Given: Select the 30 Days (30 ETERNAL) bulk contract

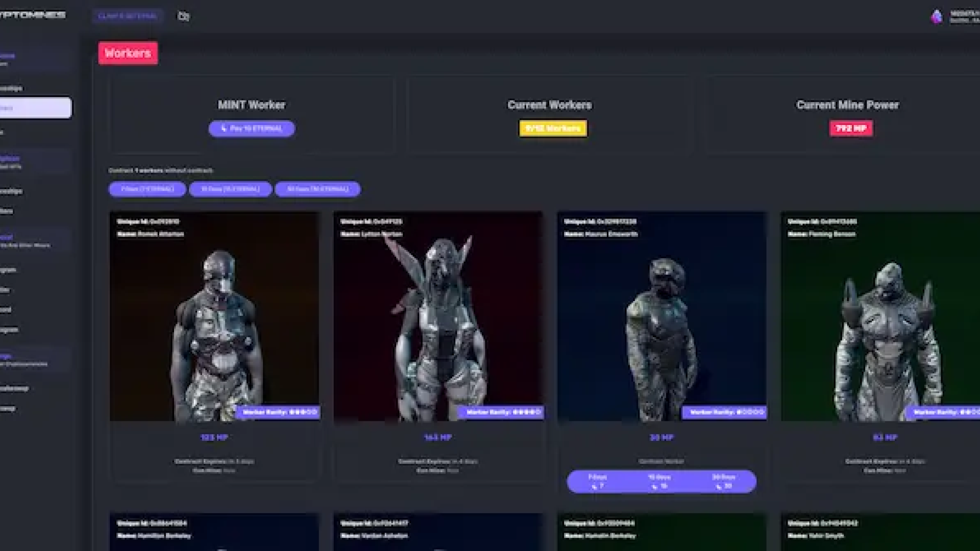Looking at the screenshot, I should (317, 189).
